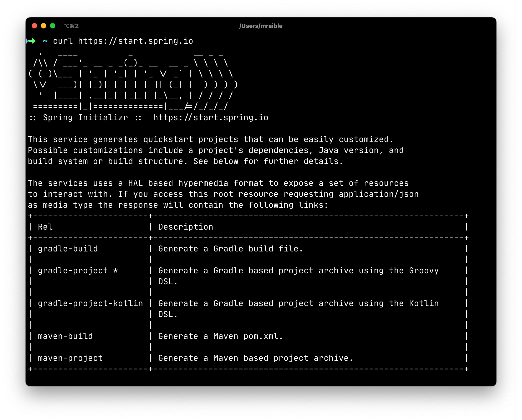Select the 'gradle-project-kotlin' table cell
Viewport: 522px width, 420px height.
(90, 303)
